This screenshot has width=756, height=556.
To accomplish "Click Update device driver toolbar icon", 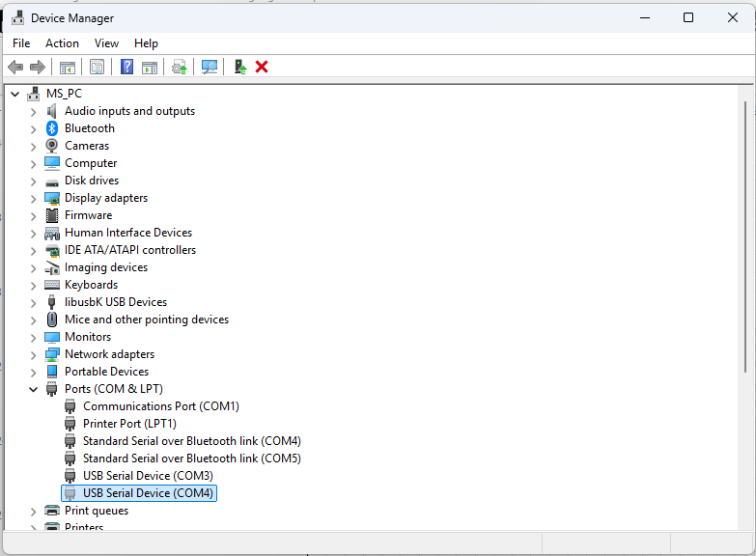I will 180,67.
